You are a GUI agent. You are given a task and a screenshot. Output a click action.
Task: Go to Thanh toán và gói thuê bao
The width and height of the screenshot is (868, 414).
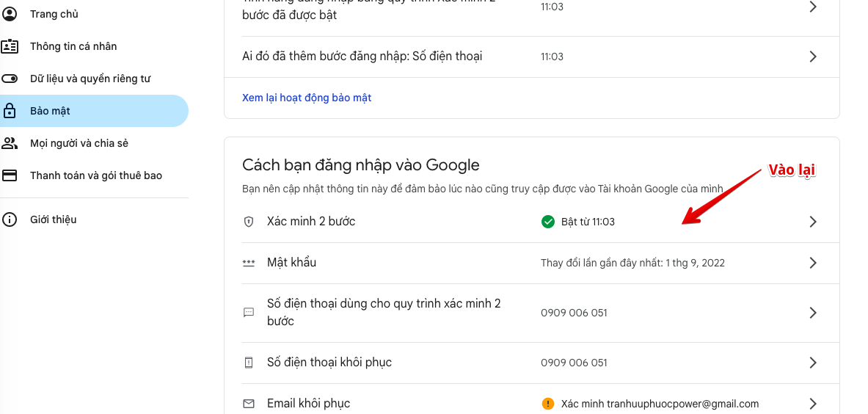coord(96,175)
